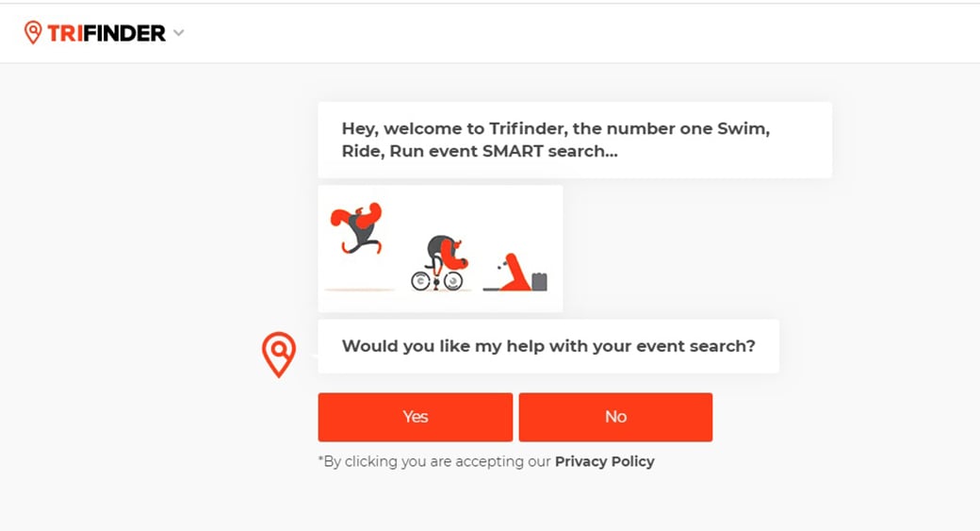Open the Privacy Policy link
Image resolution: width=980 pixels, height=531 pixels.
click(x=604, y=461)
